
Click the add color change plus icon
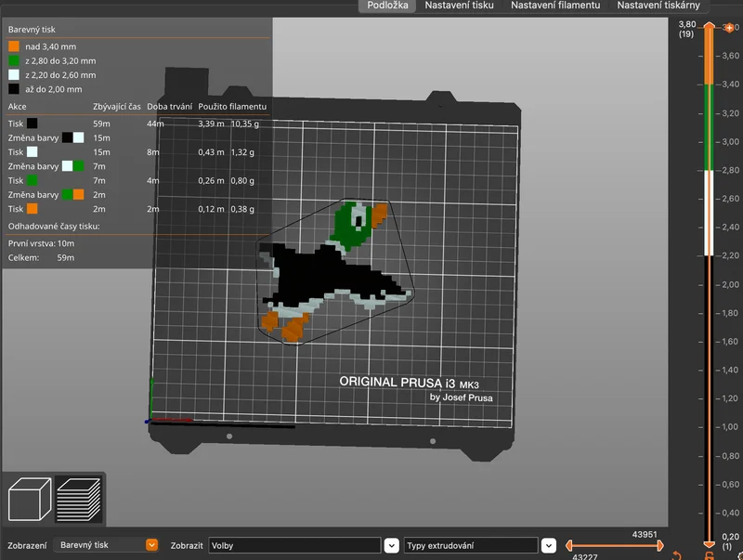coord(729,29)
